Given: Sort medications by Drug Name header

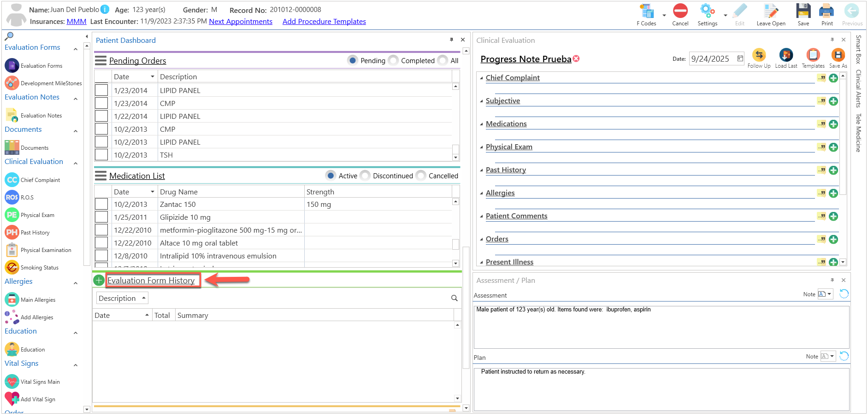Looking at the screenshot, I should point(231,192).
